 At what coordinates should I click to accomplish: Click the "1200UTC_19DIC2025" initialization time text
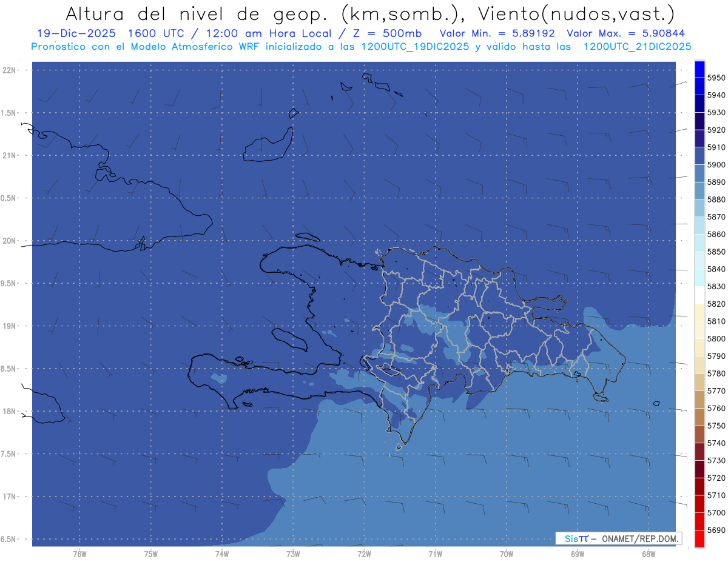coord(414,47)
